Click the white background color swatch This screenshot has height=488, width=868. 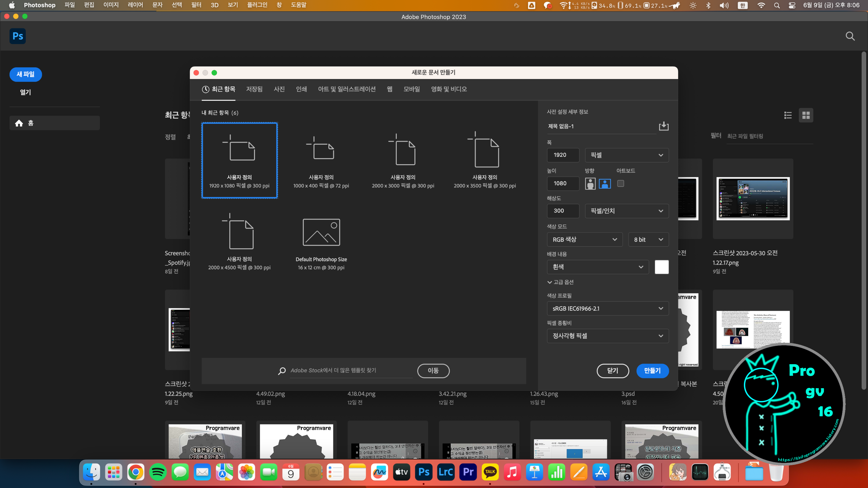[x=661, y=267]
